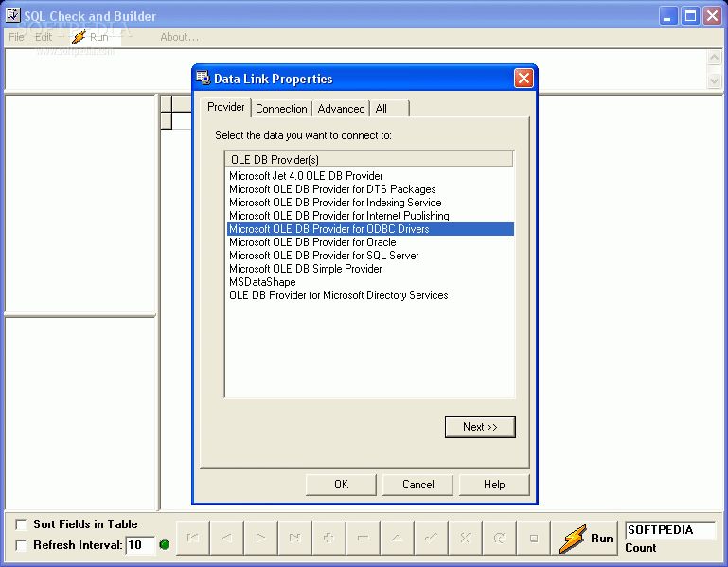Image resolution: width=728 pixels, height=567 pixels.
Task: Click Cancel in Data Link Properties
Action: coord(417,485)
